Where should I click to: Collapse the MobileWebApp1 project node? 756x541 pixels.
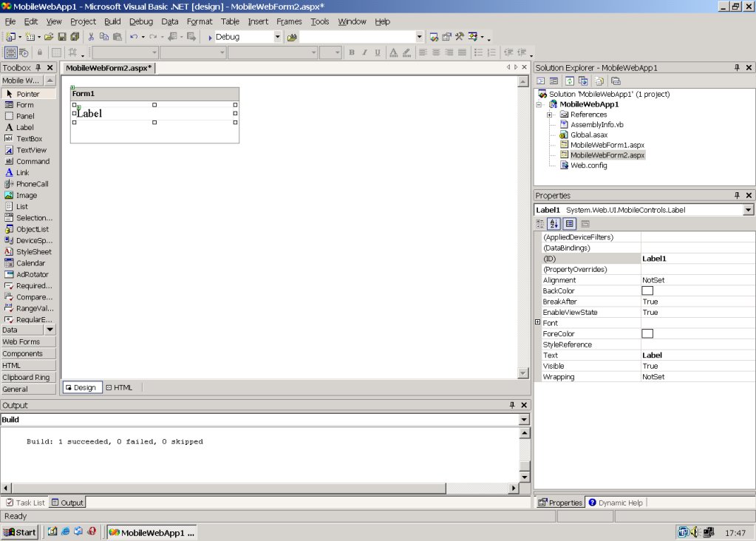tap(539, 105)
